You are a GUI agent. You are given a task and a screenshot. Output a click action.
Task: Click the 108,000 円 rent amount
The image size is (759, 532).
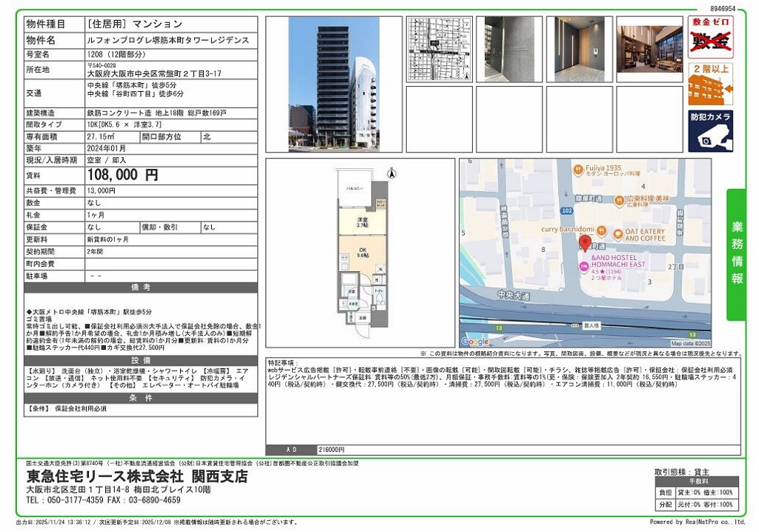pos(122,176)
